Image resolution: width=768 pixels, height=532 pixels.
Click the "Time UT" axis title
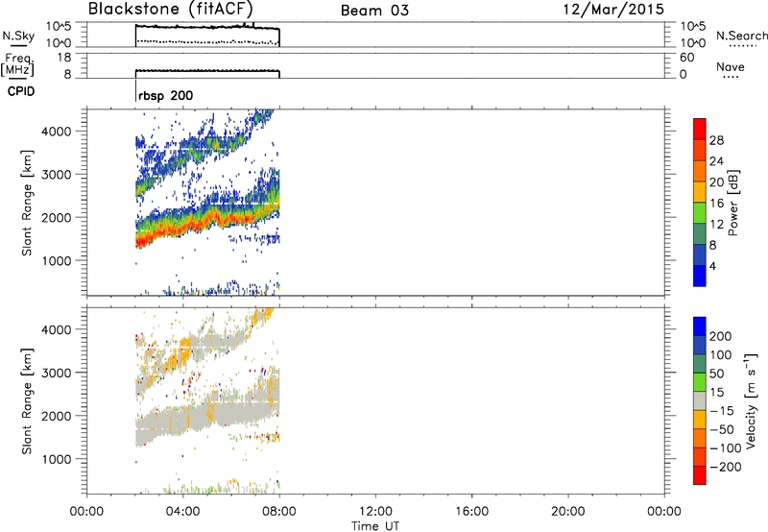click(x=375, y=526)
